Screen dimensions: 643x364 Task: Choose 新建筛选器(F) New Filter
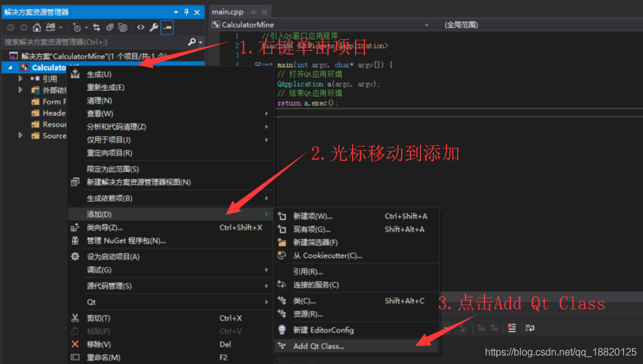[x=356, y=242]
